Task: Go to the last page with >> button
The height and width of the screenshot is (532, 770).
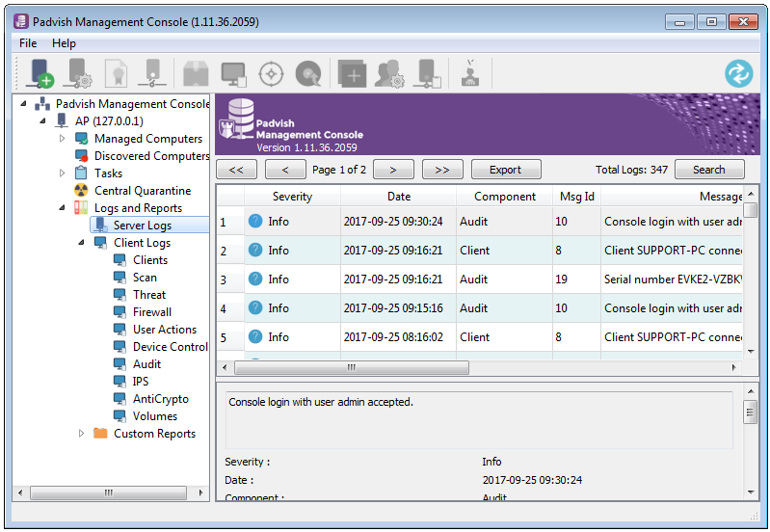Action: click(x=442, y=170)
